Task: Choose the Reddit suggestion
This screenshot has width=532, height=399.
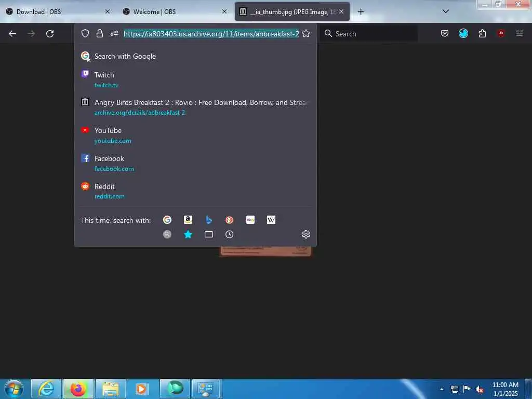Action: point(195,191)
